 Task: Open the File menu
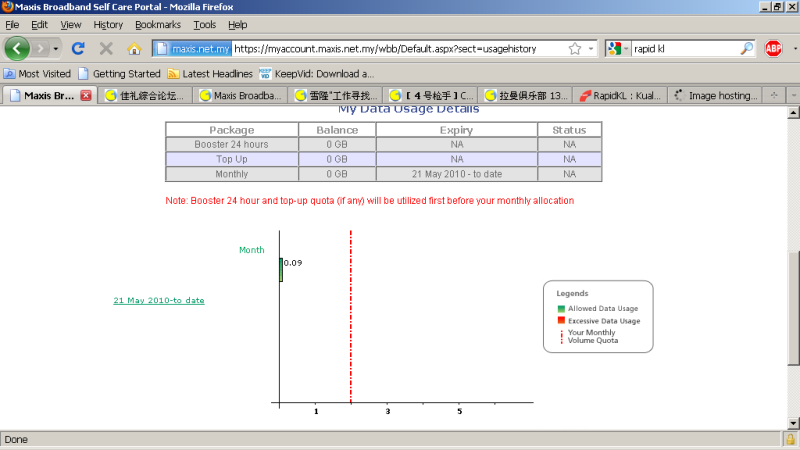(x=12, y=24)
